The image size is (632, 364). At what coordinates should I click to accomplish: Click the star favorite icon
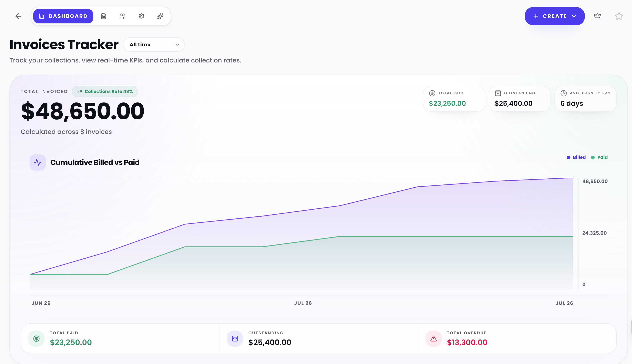point(619,16)
